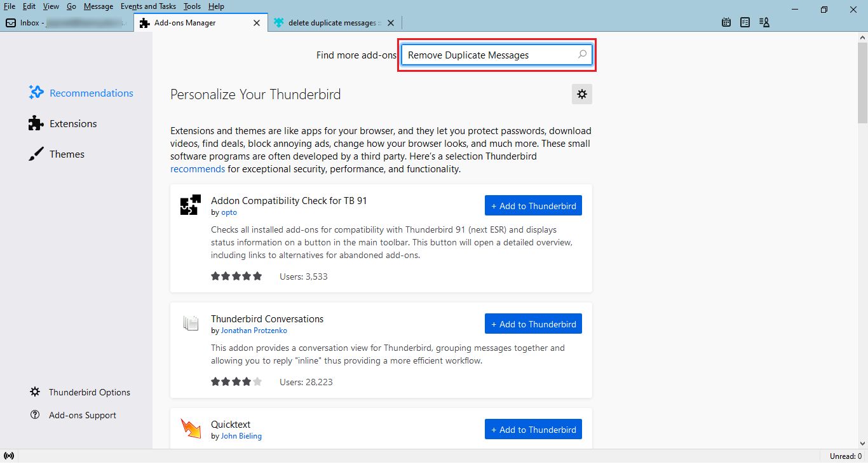Open the File menu
Viewport: 868px width, 464px height.
coord(10,6)
